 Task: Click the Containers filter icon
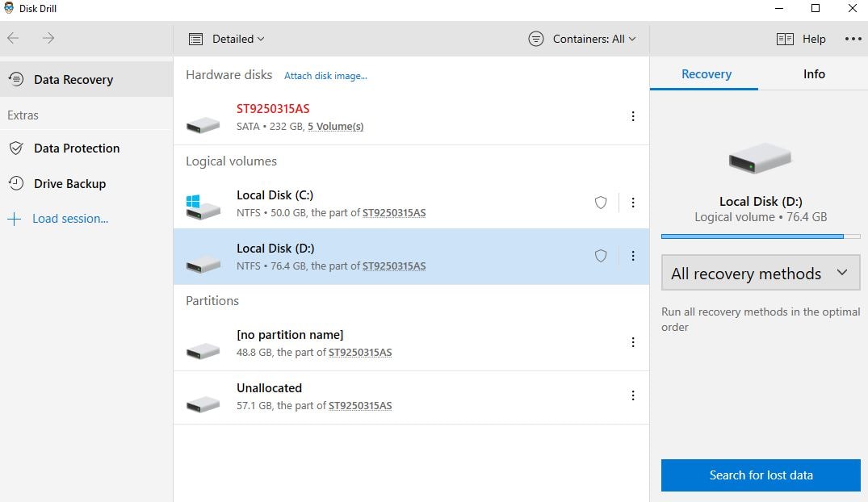coord(536,39)
